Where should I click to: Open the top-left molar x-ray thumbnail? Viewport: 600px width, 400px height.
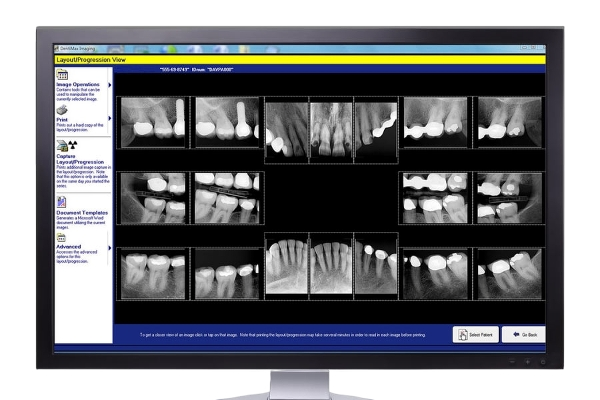pos(152,122)
